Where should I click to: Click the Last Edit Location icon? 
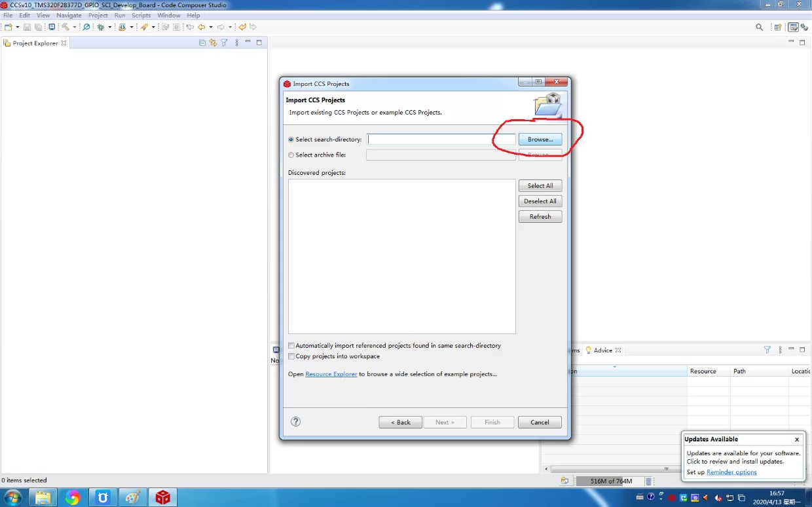190,27
